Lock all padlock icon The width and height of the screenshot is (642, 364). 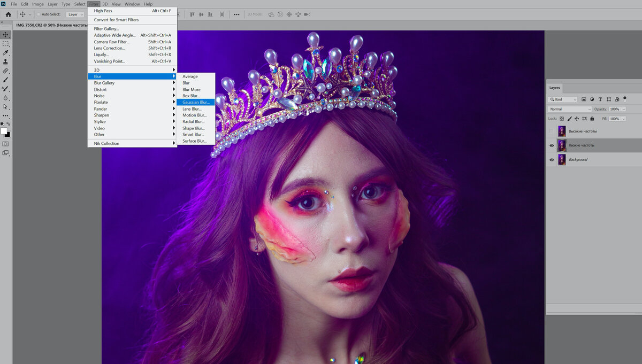point(592,119)
